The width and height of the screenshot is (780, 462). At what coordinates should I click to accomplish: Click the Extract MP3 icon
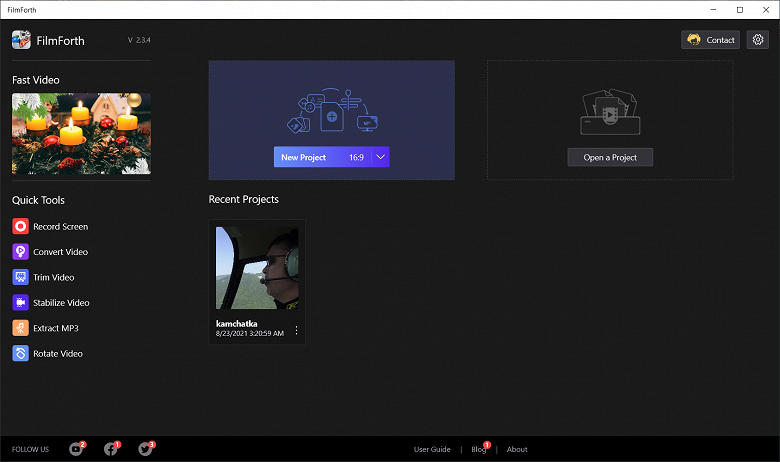tap(20, 328)
